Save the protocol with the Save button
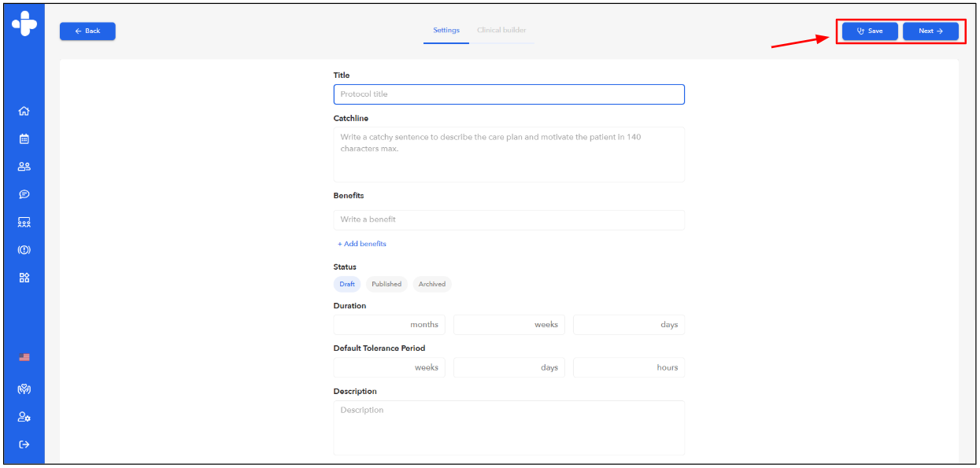Viewport: 980px width, 468px height. click(870, 31)
